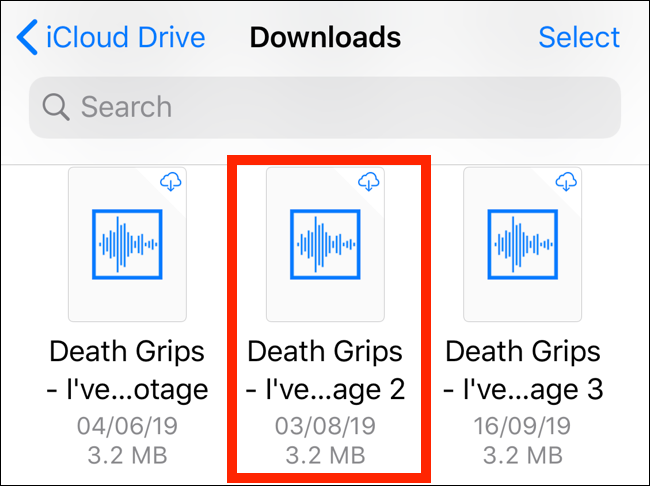Screen dimensions: 650x486
Task: Tap the 03/08/19 date label
Action: pyautogui.click(x=325, y=424)
